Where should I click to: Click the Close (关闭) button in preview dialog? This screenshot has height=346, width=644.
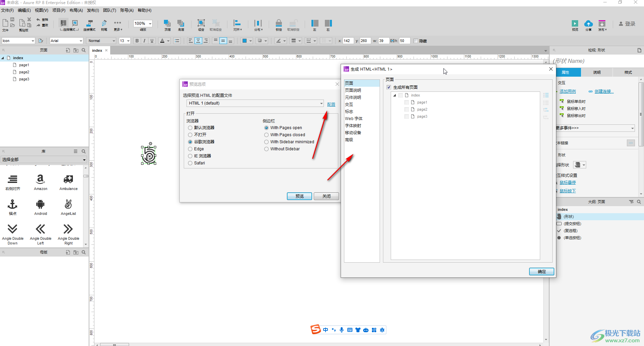(x=326, y=196)
